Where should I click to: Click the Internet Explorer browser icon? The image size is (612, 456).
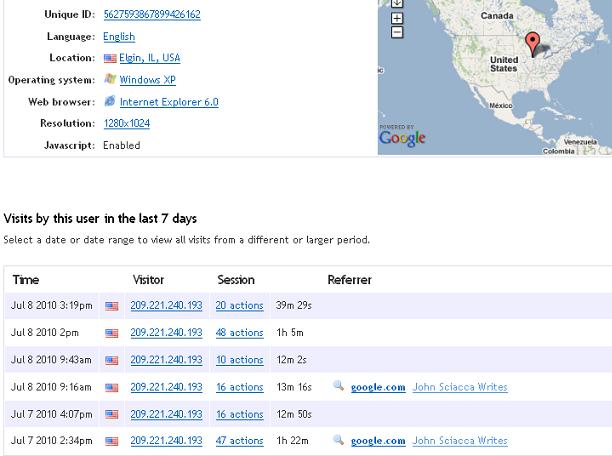point(110,101)
